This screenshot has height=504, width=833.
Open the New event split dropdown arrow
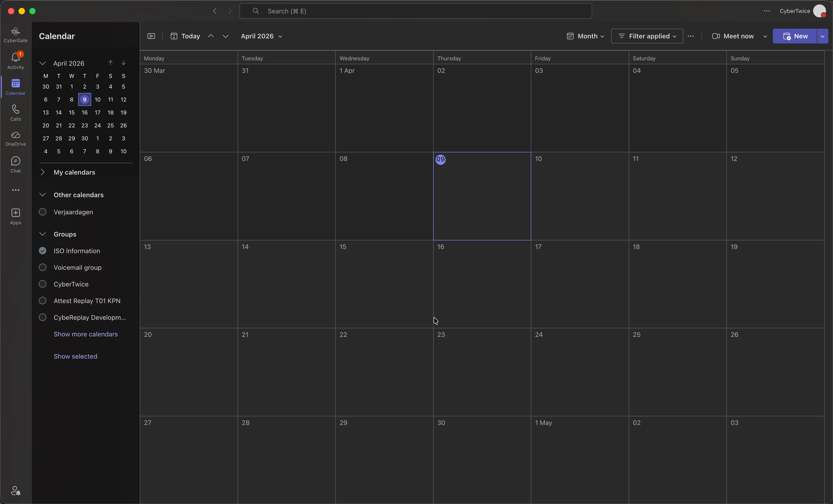[823, 36]
